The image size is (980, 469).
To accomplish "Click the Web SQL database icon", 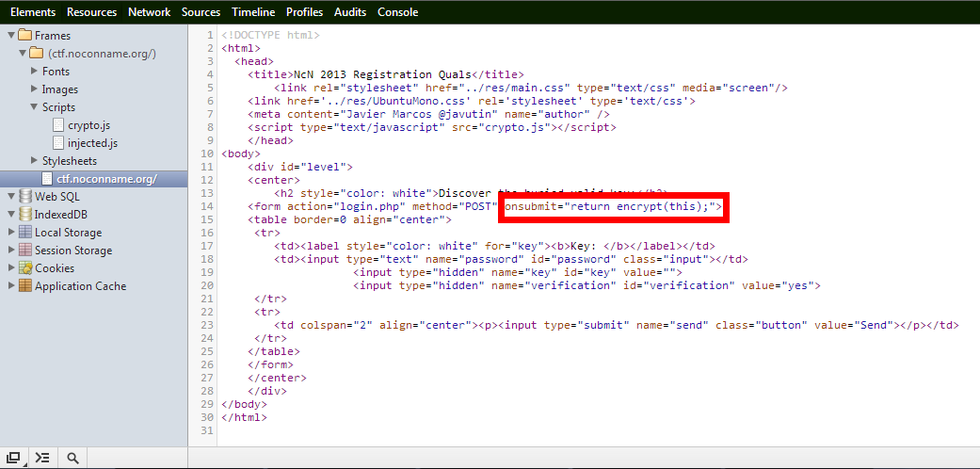I will coord(25,196).
